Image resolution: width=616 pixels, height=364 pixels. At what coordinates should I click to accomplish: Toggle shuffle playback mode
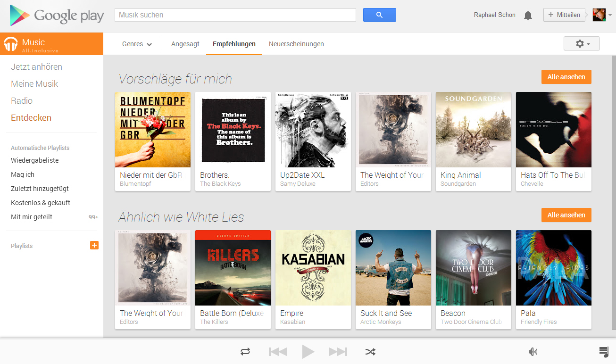(370, 352)
